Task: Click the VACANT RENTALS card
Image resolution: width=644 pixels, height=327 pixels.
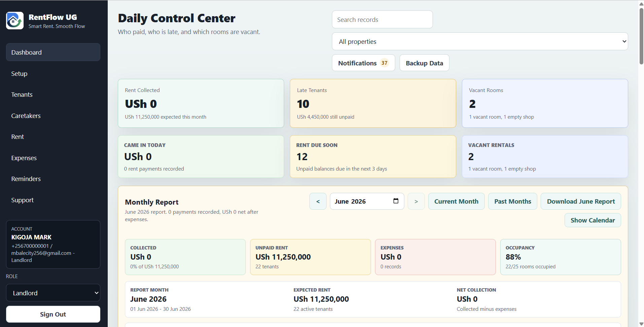Action: click(545, 157)
